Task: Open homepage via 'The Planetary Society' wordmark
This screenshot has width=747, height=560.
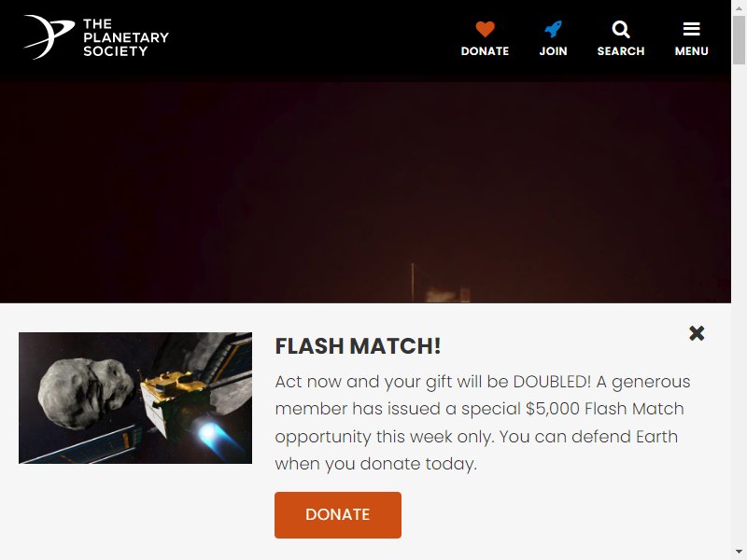Action: click(126, 37)
